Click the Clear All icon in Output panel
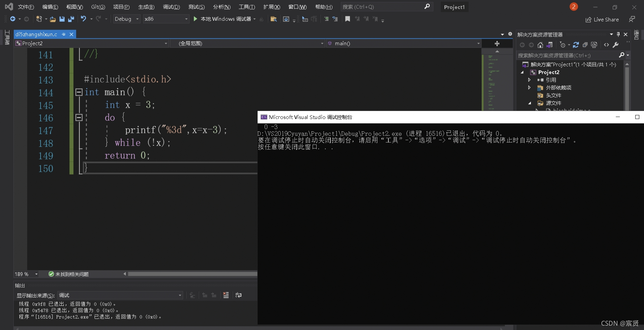The width and height of the screenshot is (644, 330). (226, 295)
